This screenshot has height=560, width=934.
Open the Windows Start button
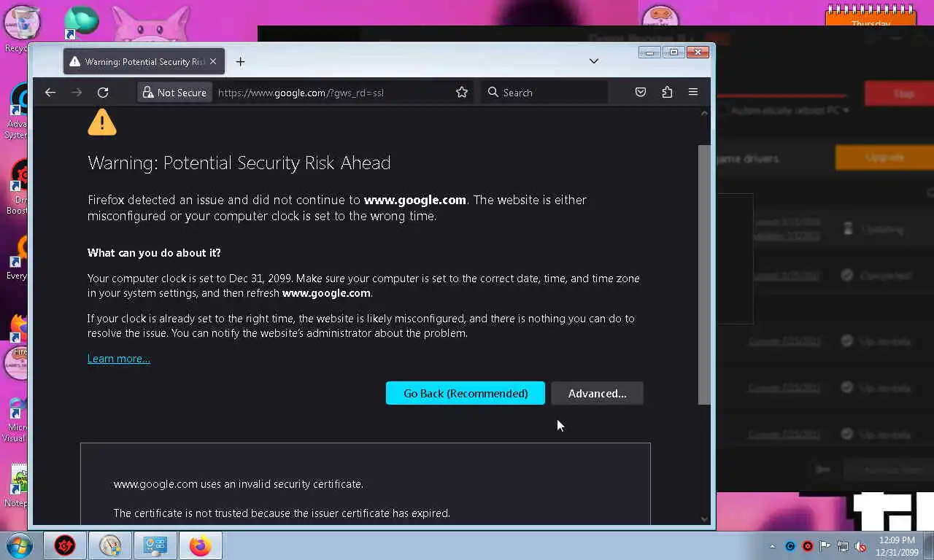20,545
